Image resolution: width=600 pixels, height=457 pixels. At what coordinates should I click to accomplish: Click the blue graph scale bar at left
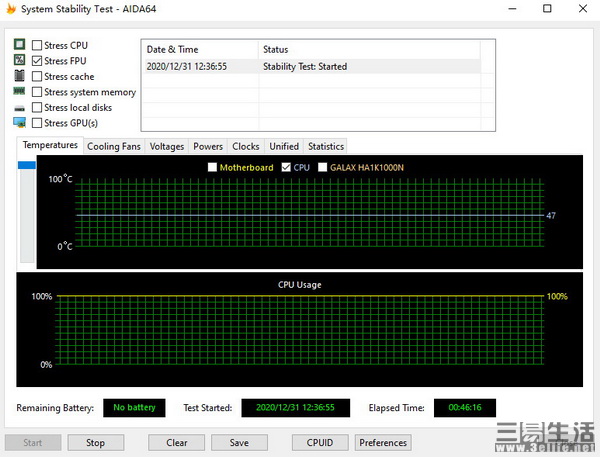pyautogui.click(x=26, y=167)
